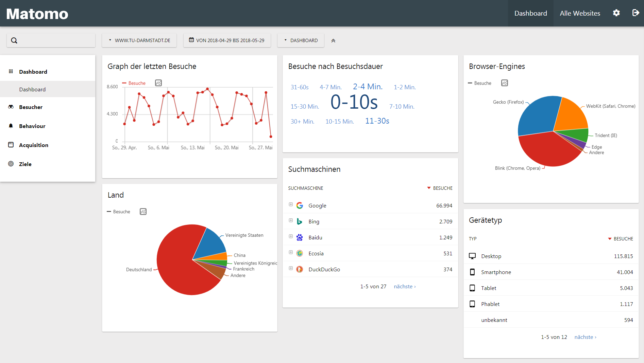Image resolution: width=644 pixels, height=363 pixels.
Task: Click the logout icon in header
Action: pyautogui.click(x=635, y=13)
